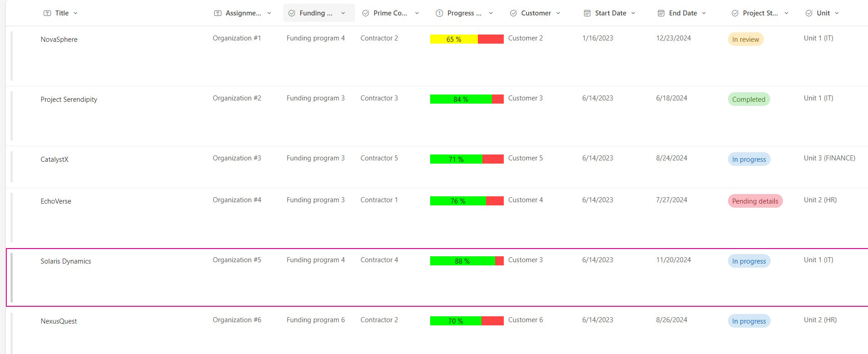The image size is (868, 354).
Task: Open the Unit column dropdown arrow
Action: point(837,13)
